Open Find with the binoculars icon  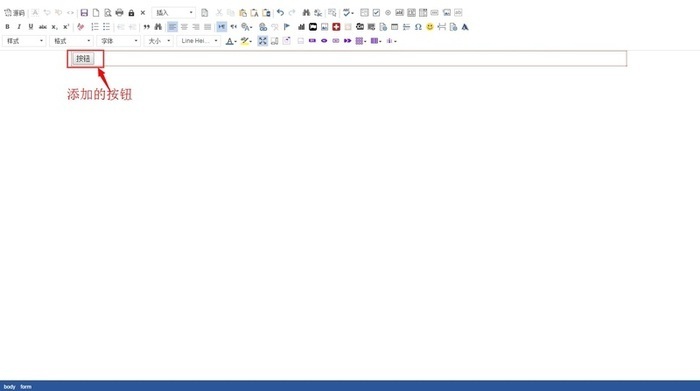[306, 12]
